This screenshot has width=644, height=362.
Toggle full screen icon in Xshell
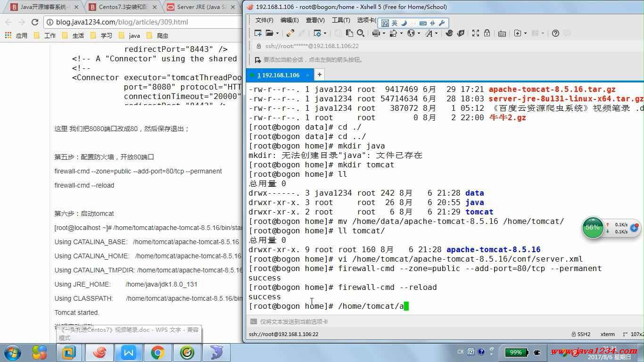[x=476, y=33]
